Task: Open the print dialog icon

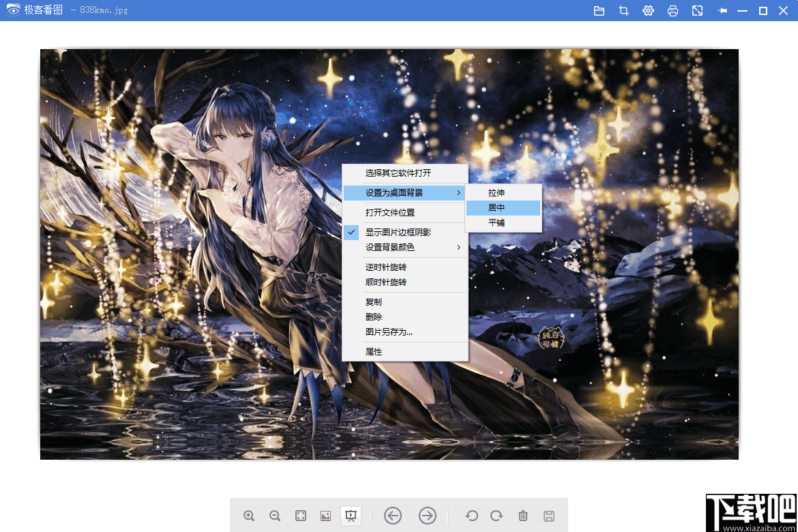Action: [673, 10]
